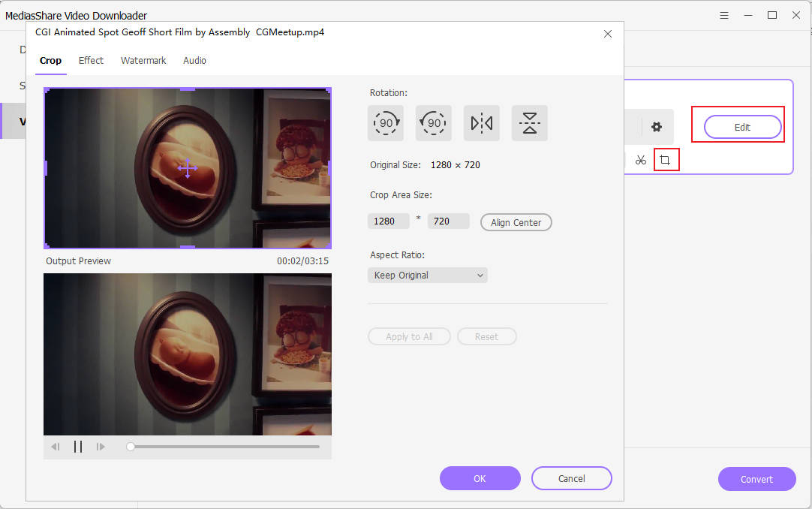The width and height of the screenshot is (812, 509).
Task: Maximize the MediasShare window
Action: pos(772,16)
